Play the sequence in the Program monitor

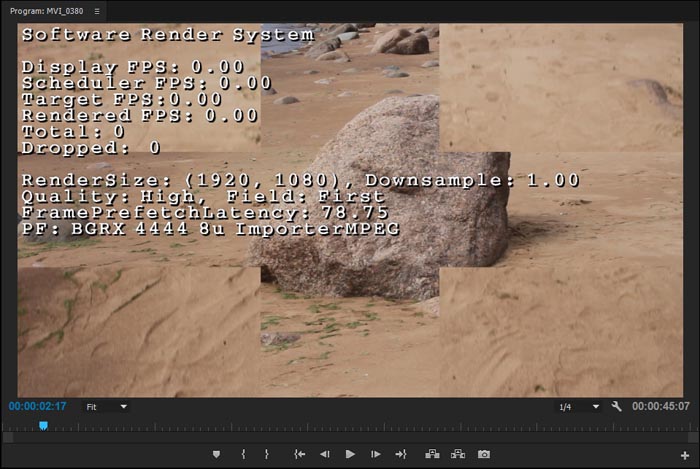350,454
